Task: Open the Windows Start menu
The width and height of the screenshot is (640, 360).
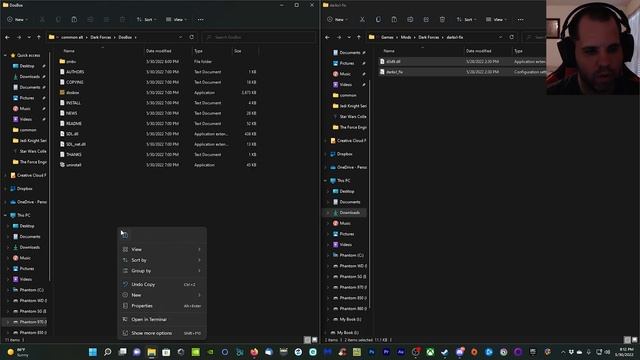Action: [93, 352]
